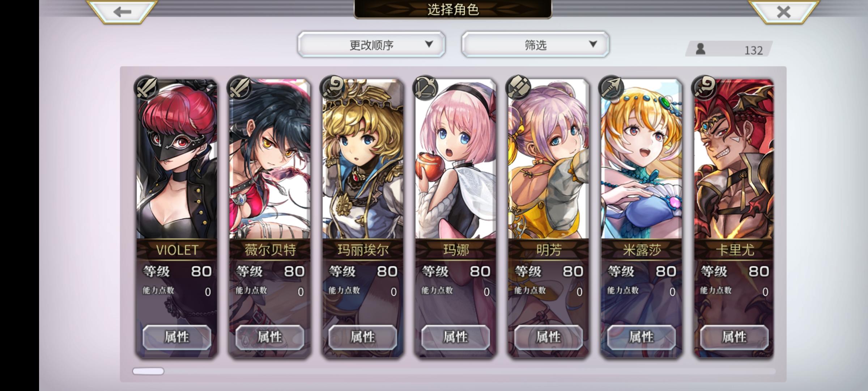Image resolution: width=868 pixels, height=391 pixels.
Task: Select the 米露莎 character portrait
Action: (642, 159)
